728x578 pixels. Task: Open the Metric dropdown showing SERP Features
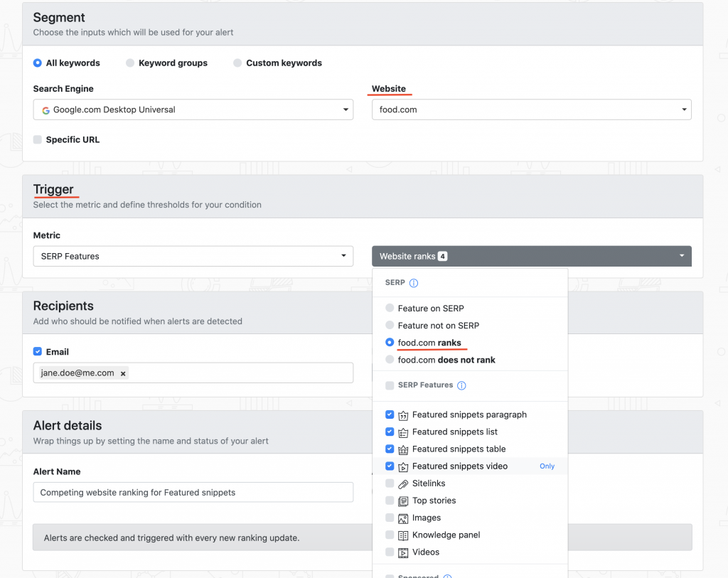(x=193, y=256)
